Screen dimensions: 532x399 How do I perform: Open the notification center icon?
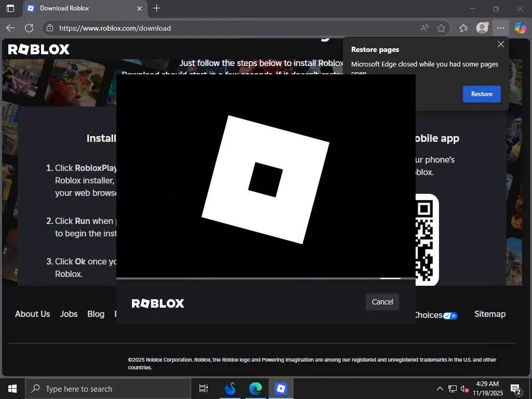[x=516, y=389]
